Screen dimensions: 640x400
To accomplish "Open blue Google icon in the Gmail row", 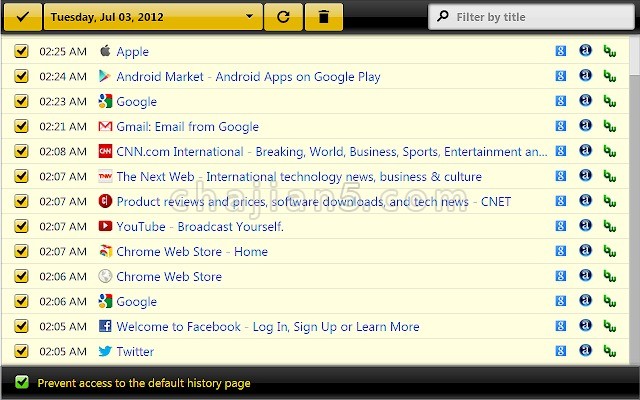I will [x=561, y=126].
